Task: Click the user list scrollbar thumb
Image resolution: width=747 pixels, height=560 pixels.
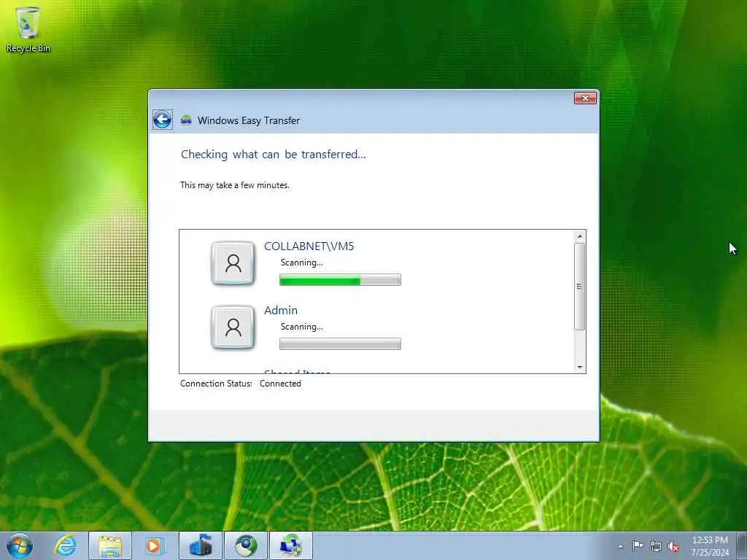Action: point(579,286)
